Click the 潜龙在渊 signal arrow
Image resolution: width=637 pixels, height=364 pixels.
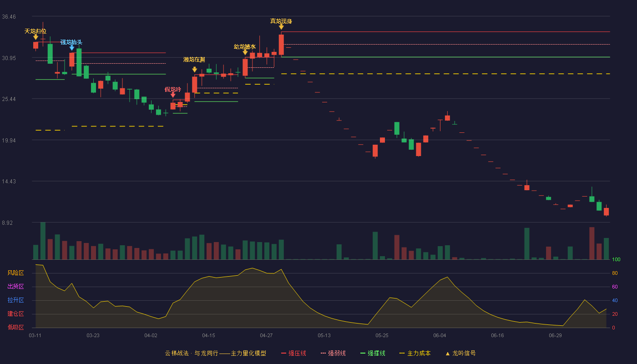click(194, 70)
